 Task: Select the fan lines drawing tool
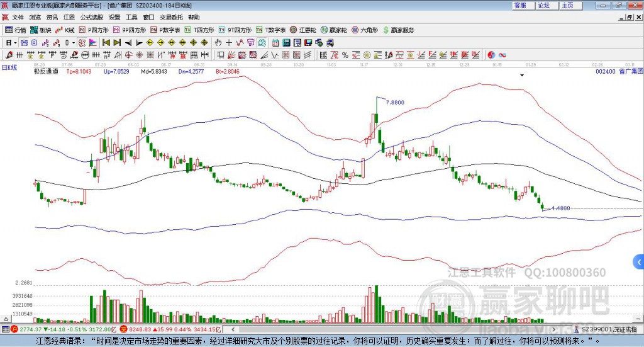[x=231, y=55]
